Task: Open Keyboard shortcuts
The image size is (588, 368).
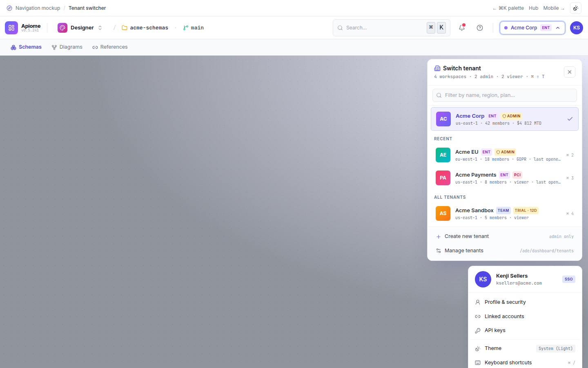Action: (525, 363)
